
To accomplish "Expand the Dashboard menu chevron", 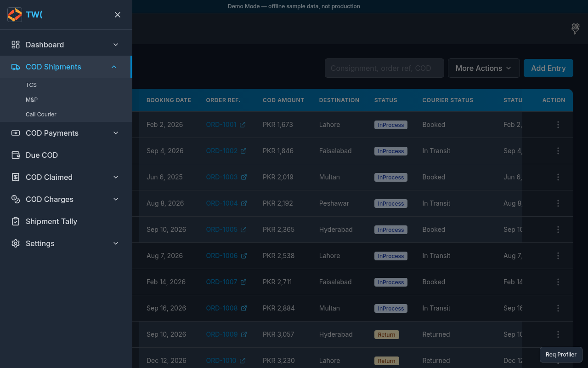I will coord(116,45).
